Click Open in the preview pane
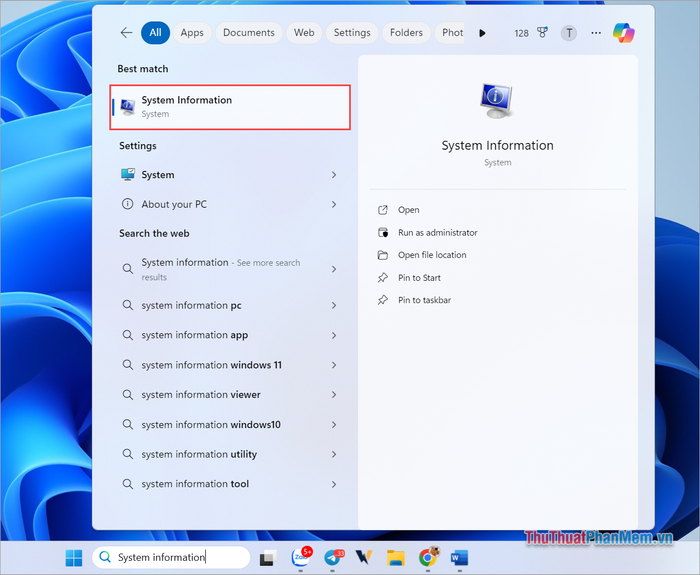700x575 pixels. click(408, 210)
